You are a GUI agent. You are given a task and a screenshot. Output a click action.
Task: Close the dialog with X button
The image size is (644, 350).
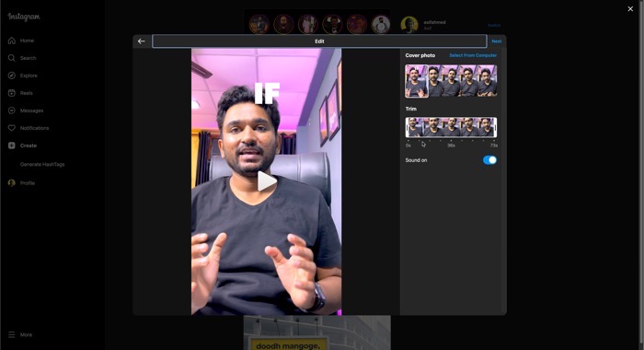(630, 8)
